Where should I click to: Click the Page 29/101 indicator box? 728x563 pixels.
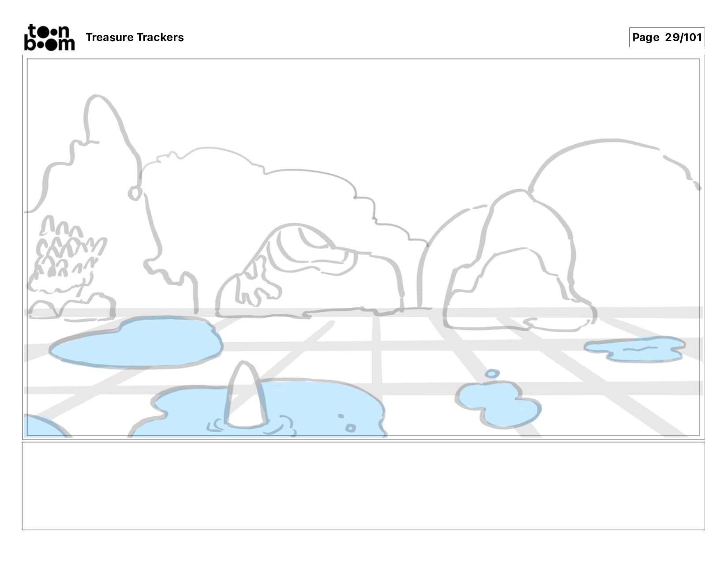click(667, 37)
